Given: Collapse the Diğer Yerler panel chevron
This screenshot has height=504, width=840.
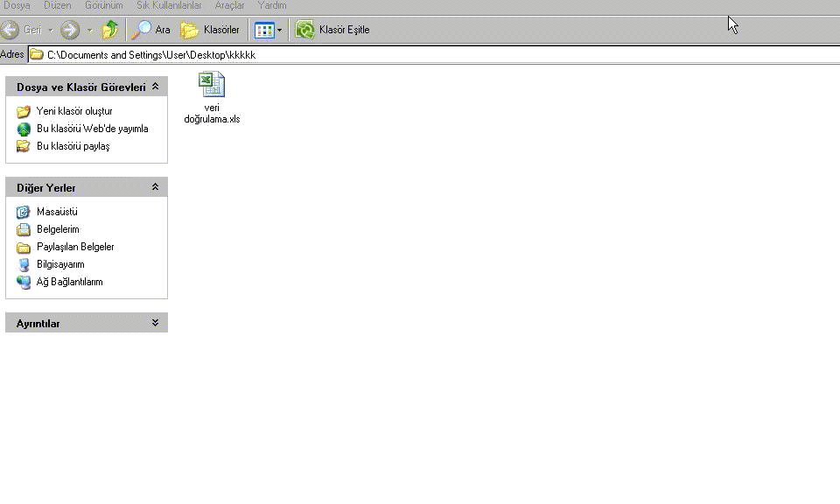Looking at the screenshot, I should [156, 187].
